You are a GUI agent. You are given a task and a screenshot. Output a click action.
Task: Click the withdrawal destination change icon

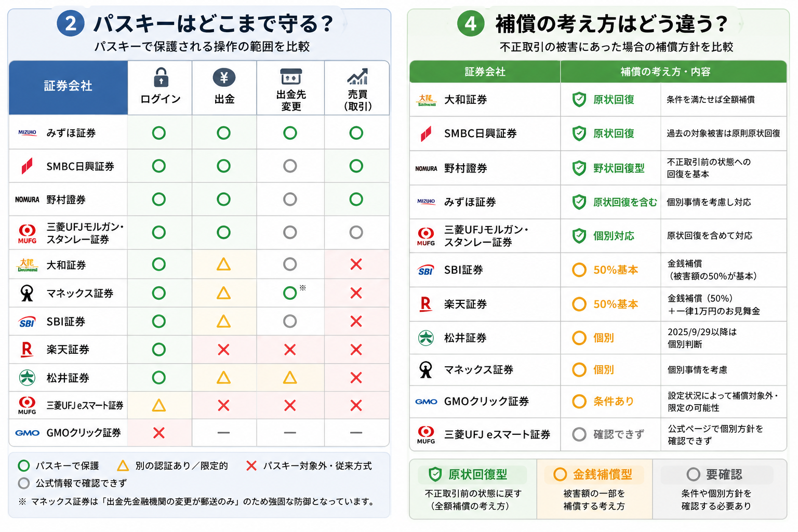291,76
